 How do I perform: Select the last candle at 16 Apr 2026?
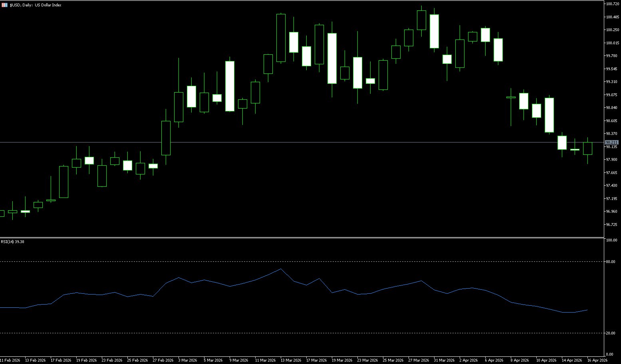click(x=587, y=148)
